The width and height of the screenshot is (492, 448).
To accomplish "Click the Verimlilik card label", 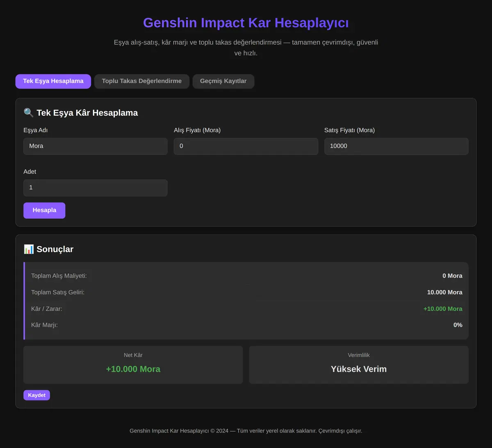I will pos(359,355).
